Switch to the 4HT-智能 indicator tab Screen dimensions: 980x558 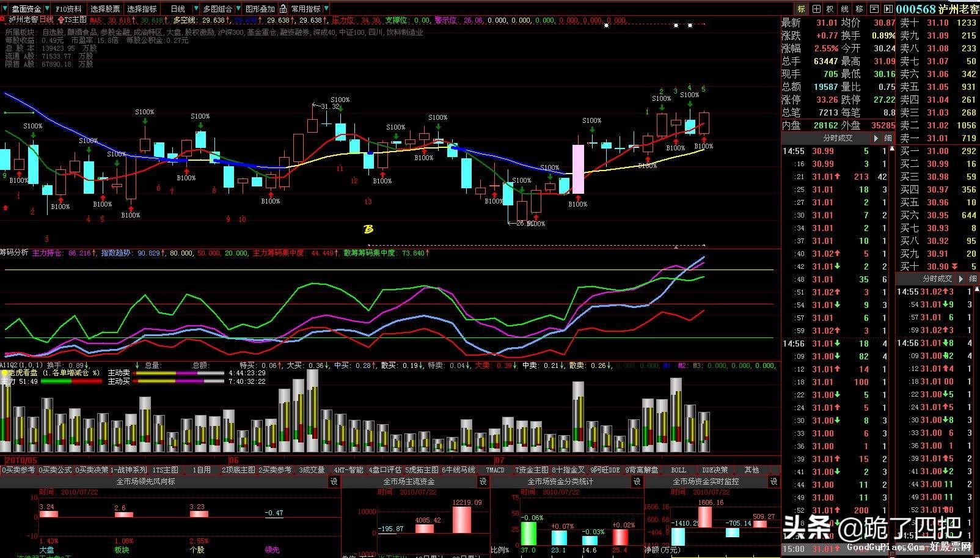pos(348,470)
